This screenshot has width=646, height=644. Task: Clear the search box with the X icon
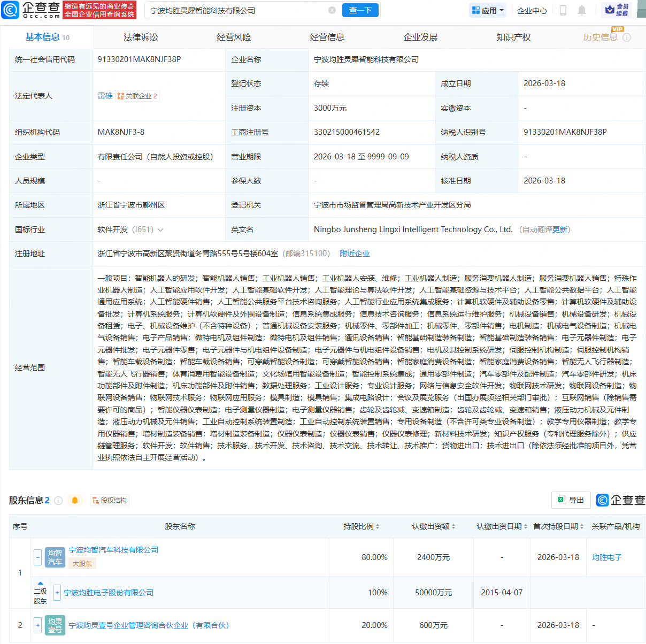point(332,10)
